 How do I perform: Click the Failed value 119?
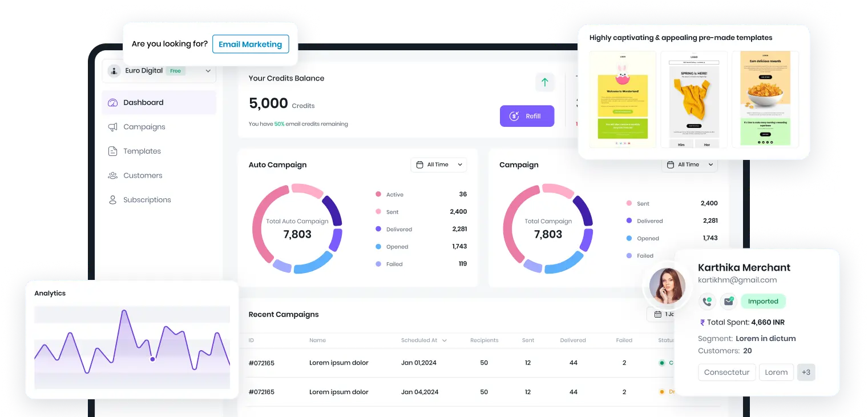tap(463, 264)
